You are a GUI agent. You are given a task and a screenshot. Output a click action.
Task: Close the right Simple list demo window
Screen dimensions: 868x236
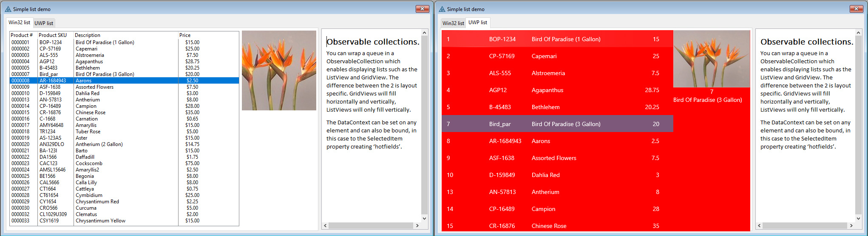pos(856,9)
